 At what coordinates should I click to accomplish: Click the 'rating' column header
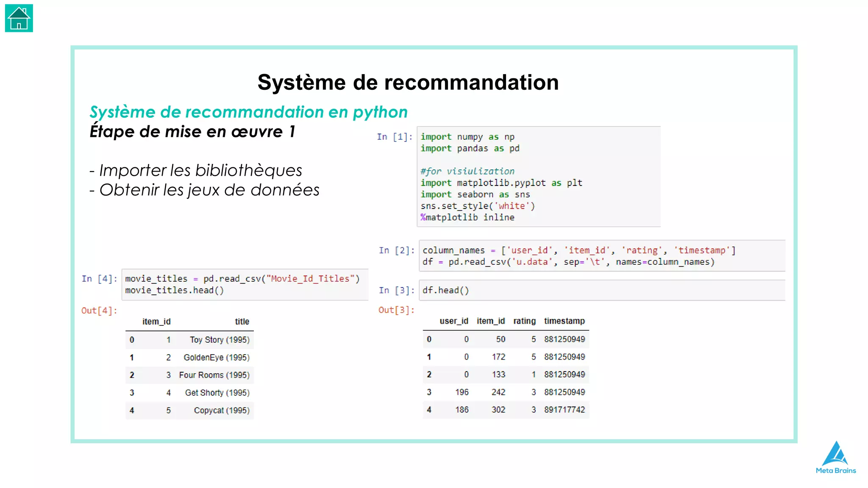525,321
